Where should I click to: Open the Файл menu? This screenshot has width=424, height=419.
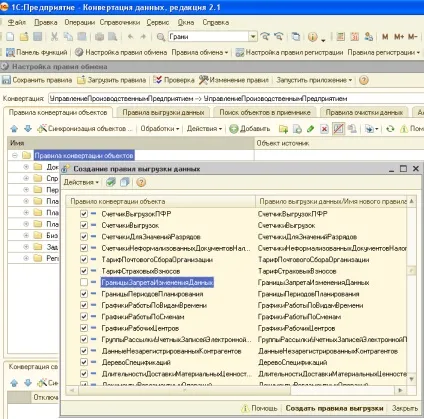click(17, 22)
